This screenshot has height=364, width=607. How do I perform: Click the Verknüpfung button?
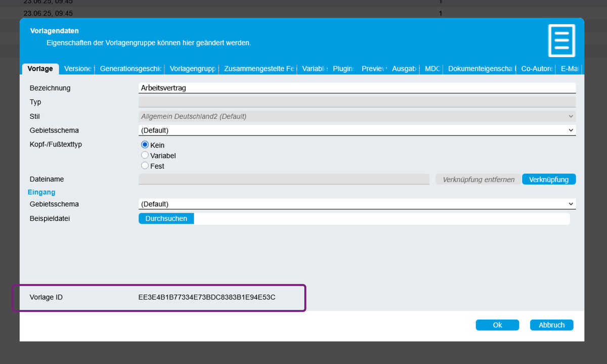pyautogui.click(x=549, y=179)
